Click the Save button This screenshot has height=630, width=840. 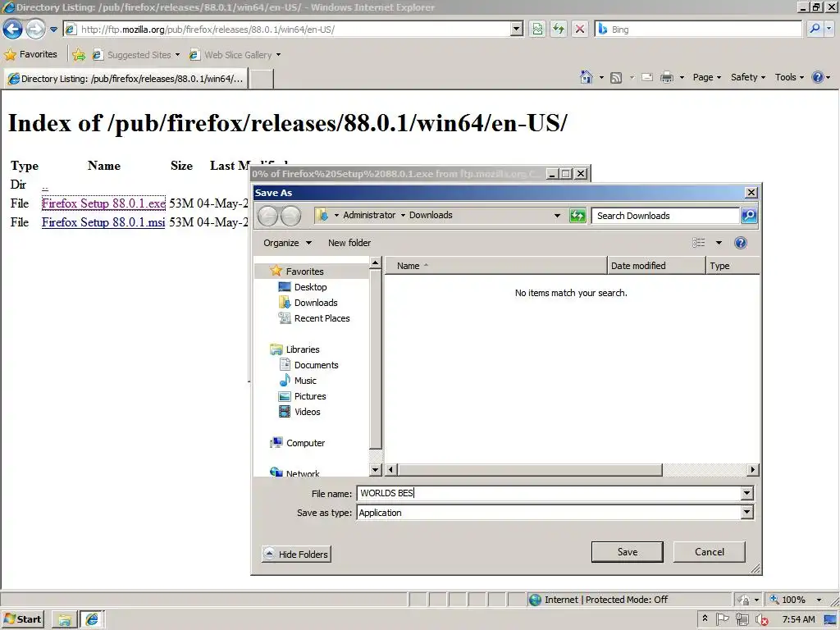pos(628,552)
